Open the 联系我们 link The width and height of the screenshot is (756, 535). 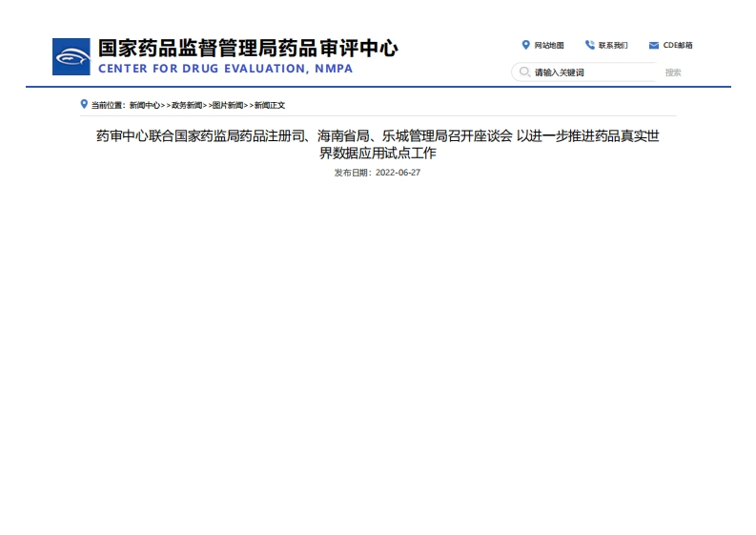click(x=613, y=45)
